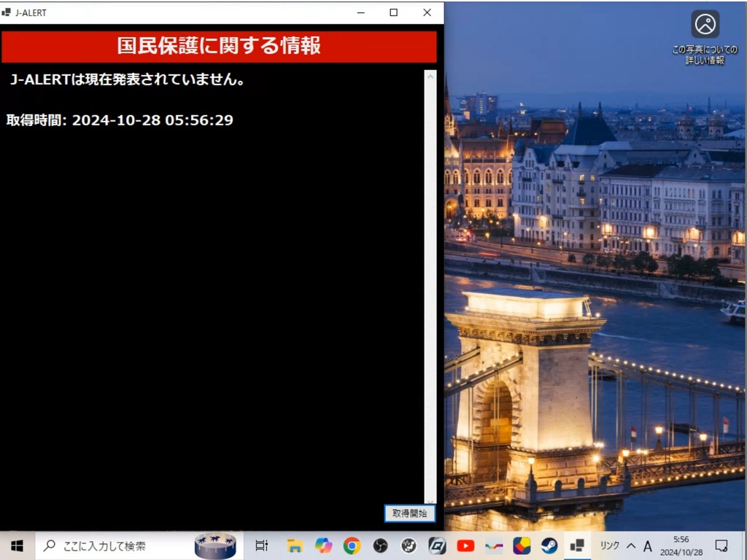Image resolution: width=747 pixels, height=560 pixels.
Task: Click the horse arena search highlight image
Action: (x=215, y=545)
